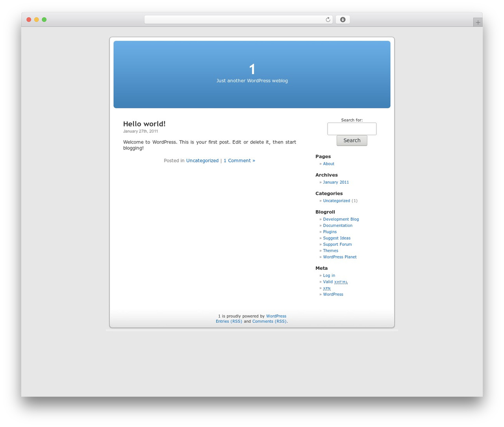
Task: Focus the browser address bar
Action: tap(238, 20)
